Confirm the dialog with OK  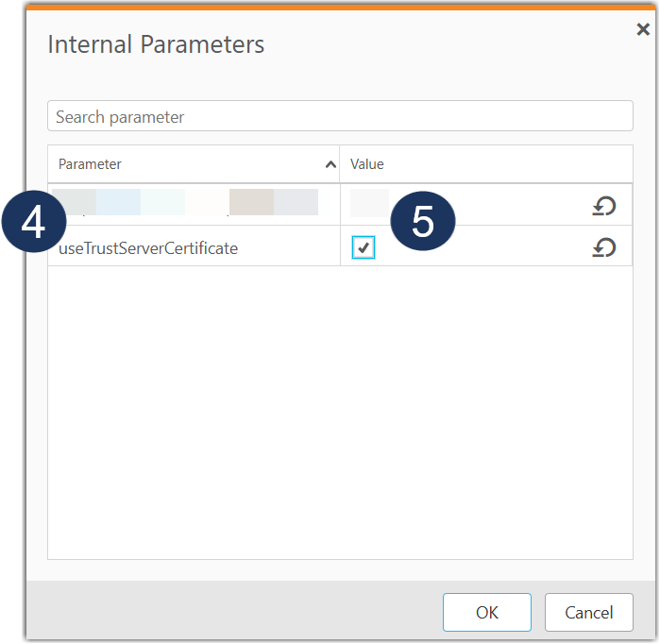tap(486, 612)
